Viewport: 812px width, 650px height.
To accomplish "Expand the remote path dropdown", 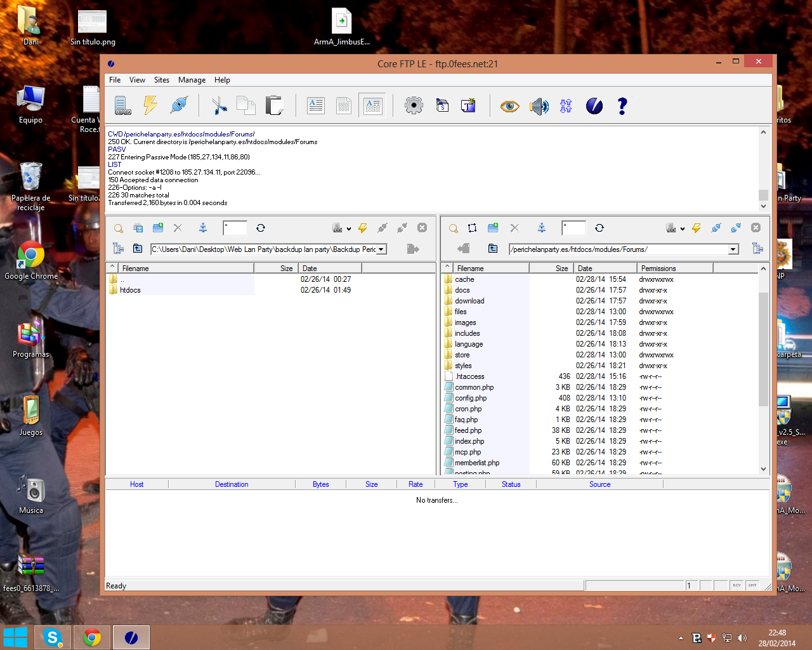I will pos(733,249).
